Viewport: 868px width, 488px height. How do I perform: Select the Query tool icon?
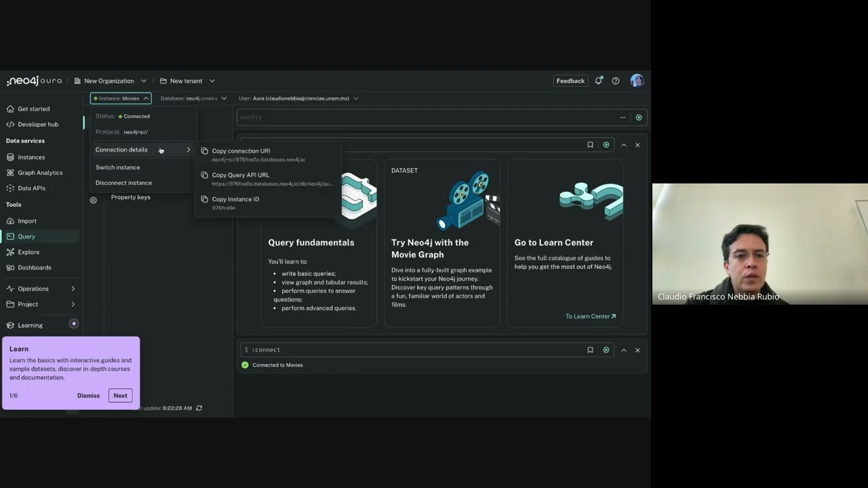(x=10, y=237)
